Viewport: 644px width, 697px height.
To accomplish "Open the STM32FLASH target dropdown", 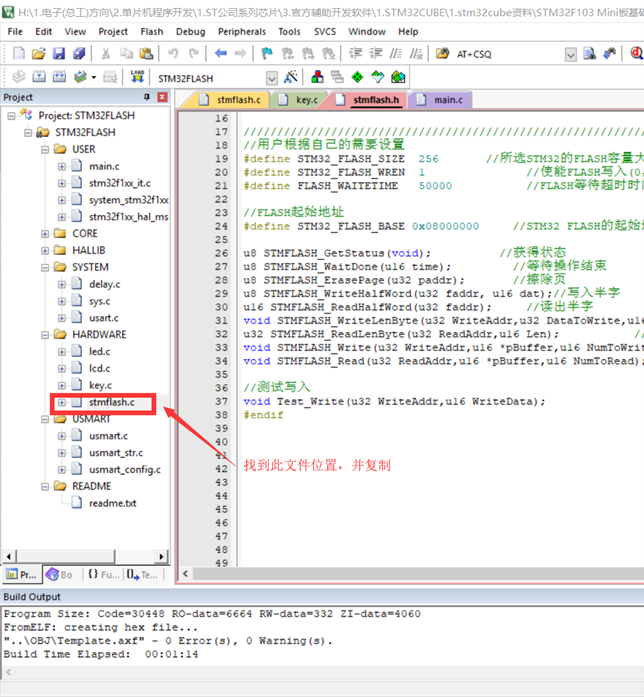I will [x=271, y=77].
